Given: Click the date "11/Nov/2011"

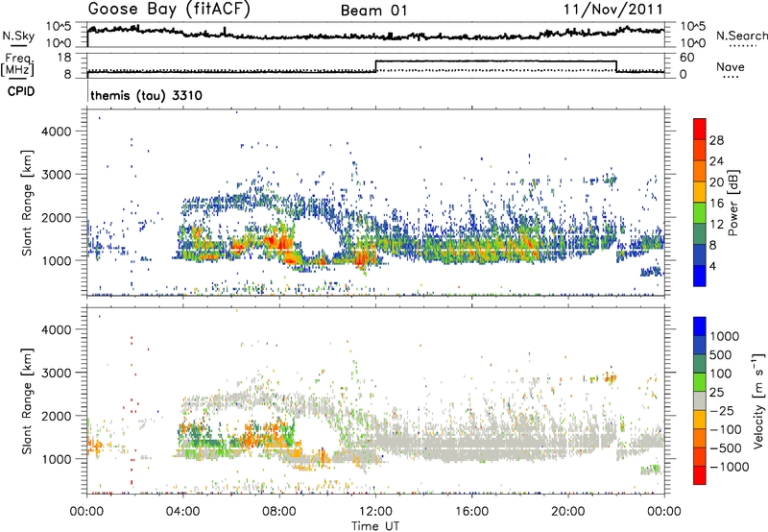Looking at the screenshot, I should 613,9.
